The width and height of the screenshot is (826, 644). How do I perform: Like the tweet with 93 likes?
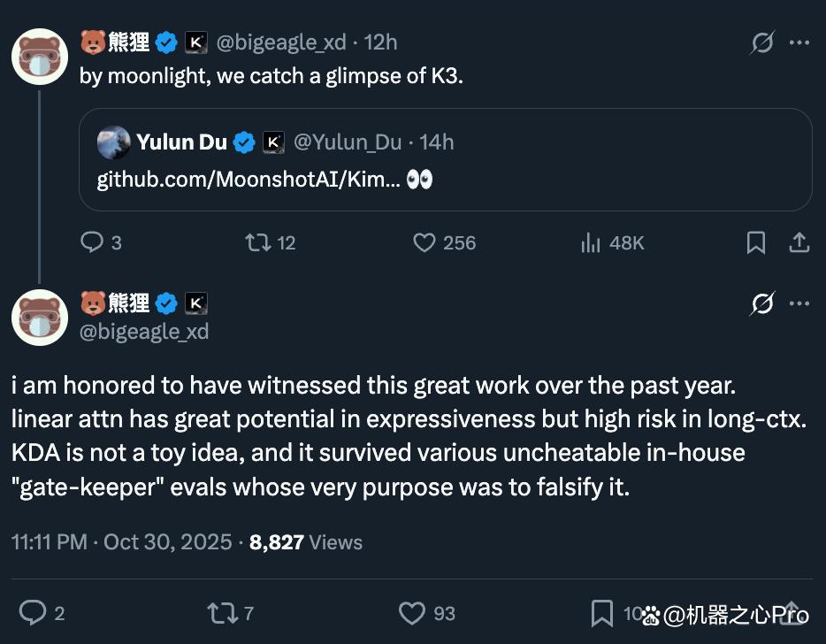click(412, 612)
